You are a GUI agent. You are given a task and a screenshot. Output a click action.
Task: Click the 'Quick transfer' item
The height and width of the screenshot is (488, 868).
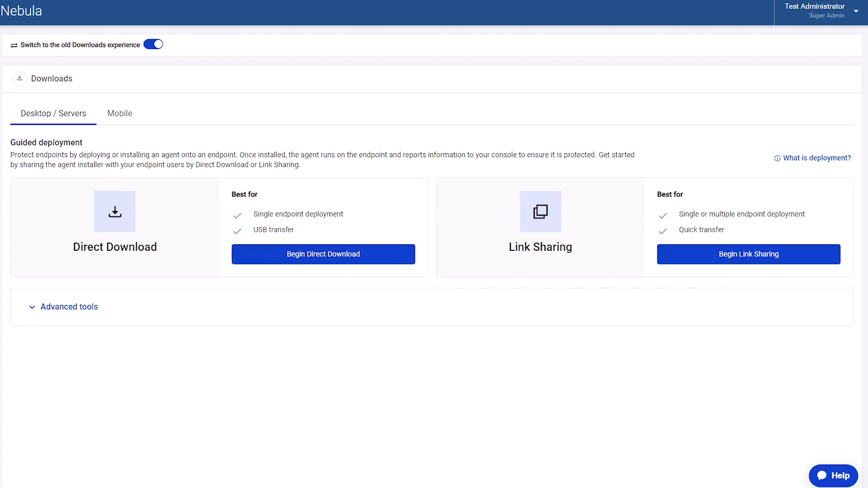point(701,230)
